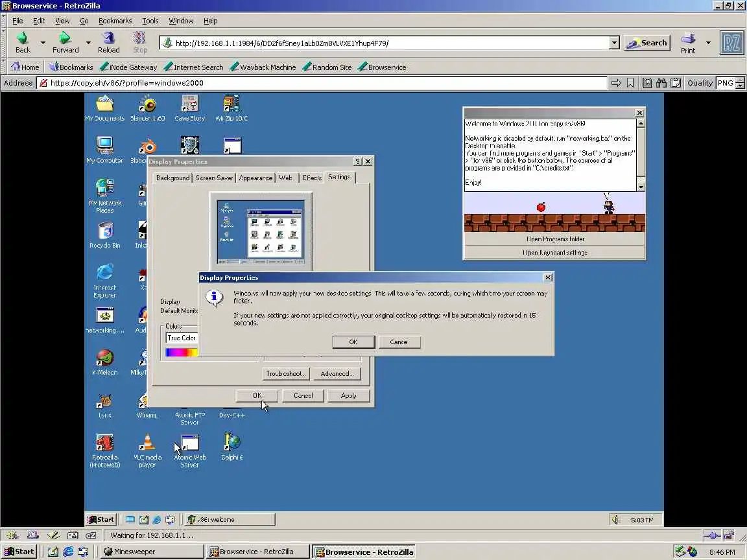Click the RZ RetroZilla logo throbber

tap(731, 43)
